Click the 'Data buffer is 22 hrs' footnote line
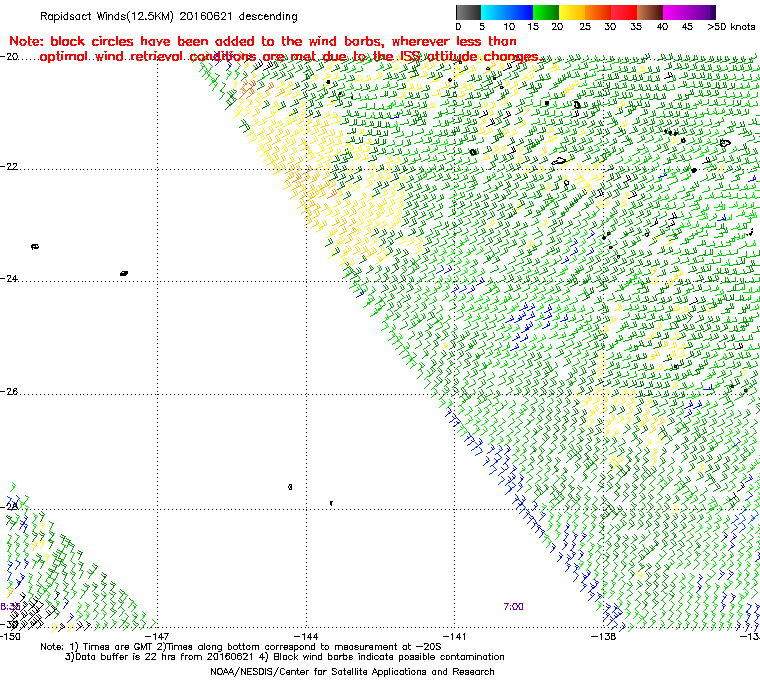The image size is (760, 688). click(285, 657)
